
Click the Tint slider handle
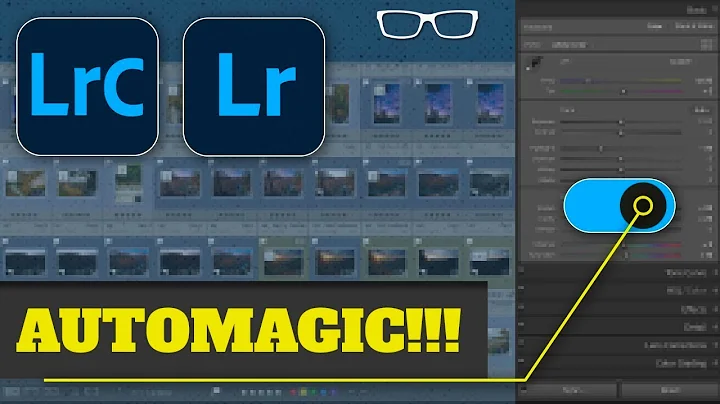[623, 91]
